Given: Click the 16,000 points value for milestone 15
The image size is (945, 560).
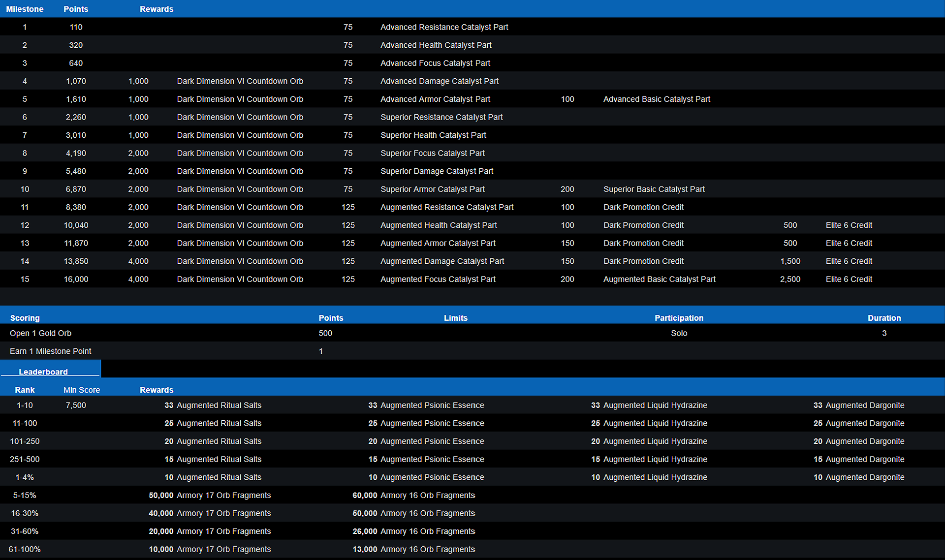Looking at the screenshot, I should pyautogui.click(x=76, y=279).
